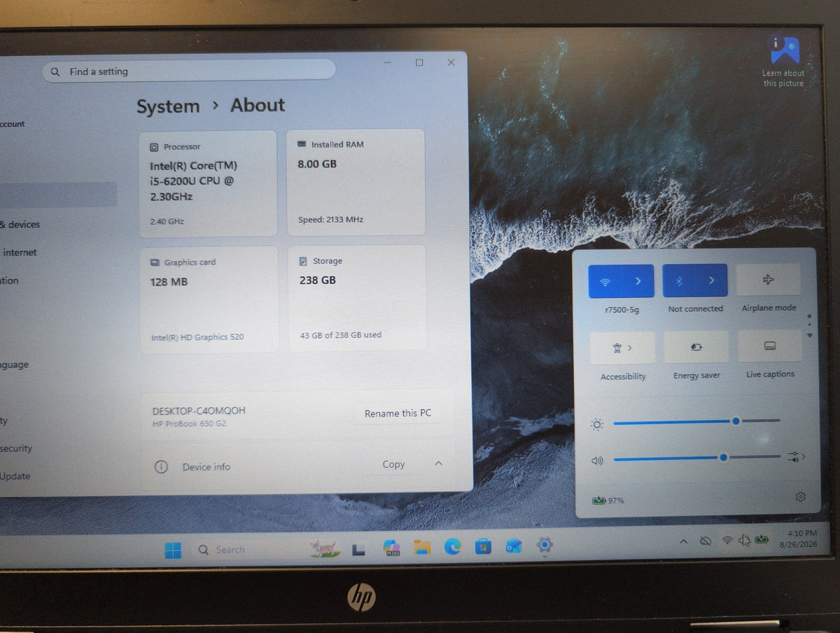Image resolution: width=840 pixels, height=633 pixels.
Task: Click the "Intel(R) HD Graphics 520" label
Action: (197, 337)
